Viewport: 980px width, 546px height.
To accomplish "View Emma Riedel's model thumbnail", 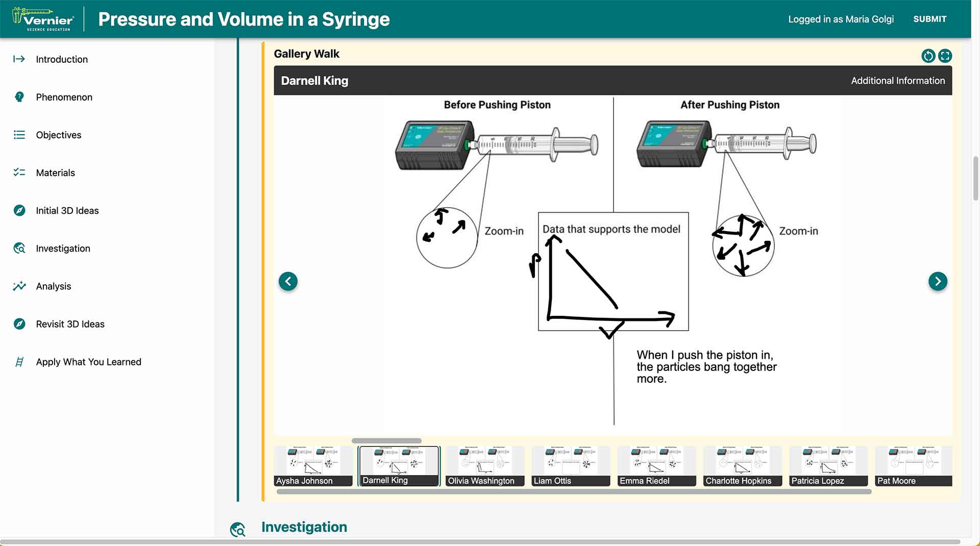I will click(656, 466).
